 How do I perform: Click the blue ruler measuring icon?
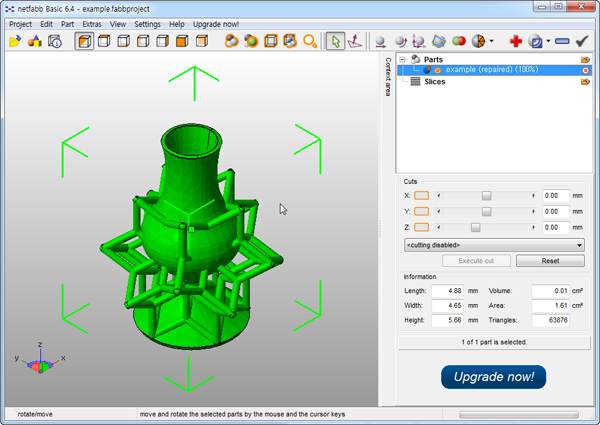[562, 41]
